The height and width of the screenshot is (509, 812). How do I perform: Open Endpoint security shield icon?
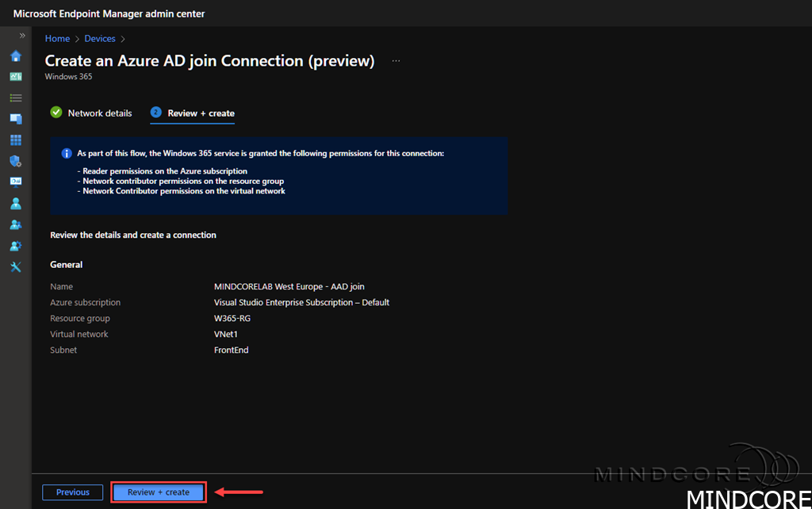15,161
